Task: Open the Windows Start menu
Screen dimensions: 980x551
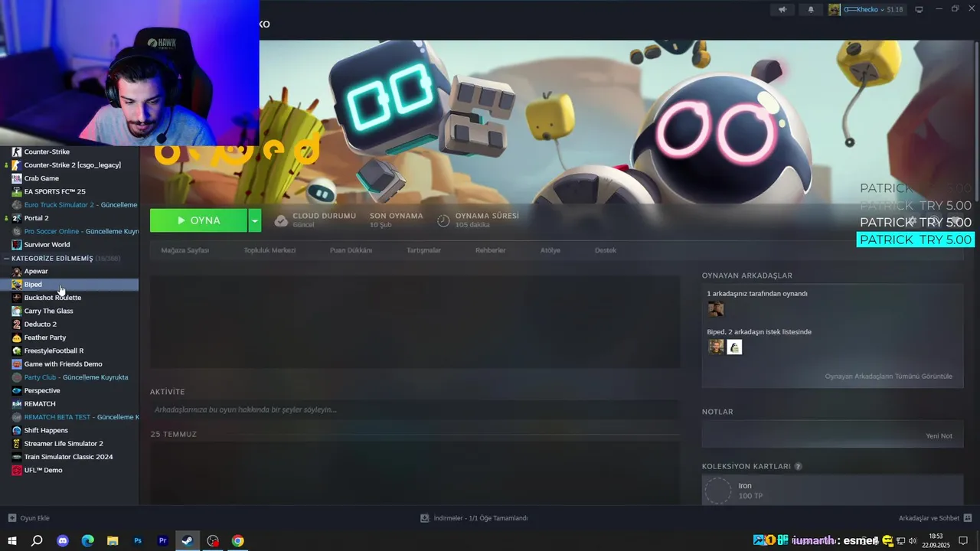Action: pos(12,541)
